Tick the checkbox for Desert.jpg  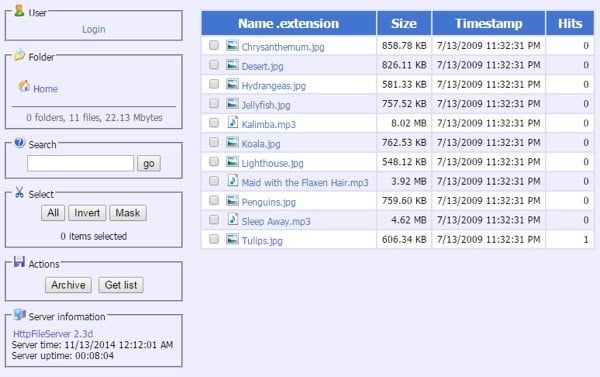[214, 64]
